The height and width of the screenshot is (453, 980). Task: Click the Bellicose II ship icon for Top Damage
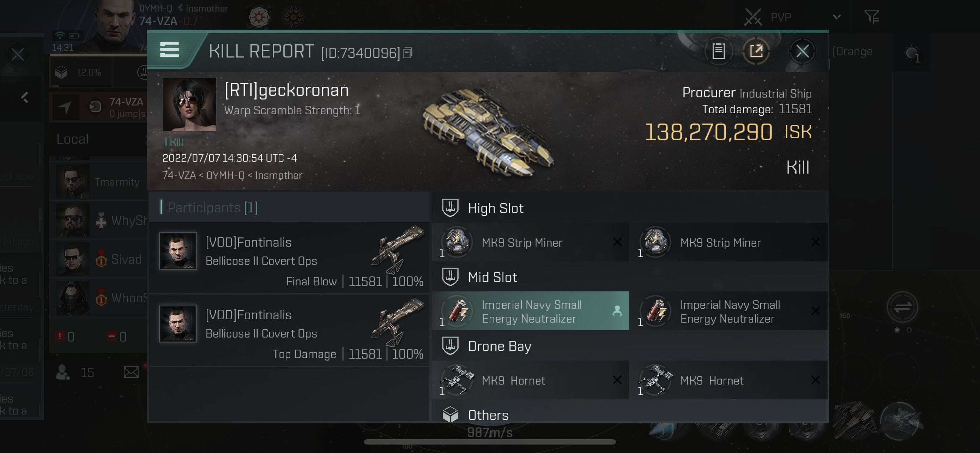(x=397, y=323)
